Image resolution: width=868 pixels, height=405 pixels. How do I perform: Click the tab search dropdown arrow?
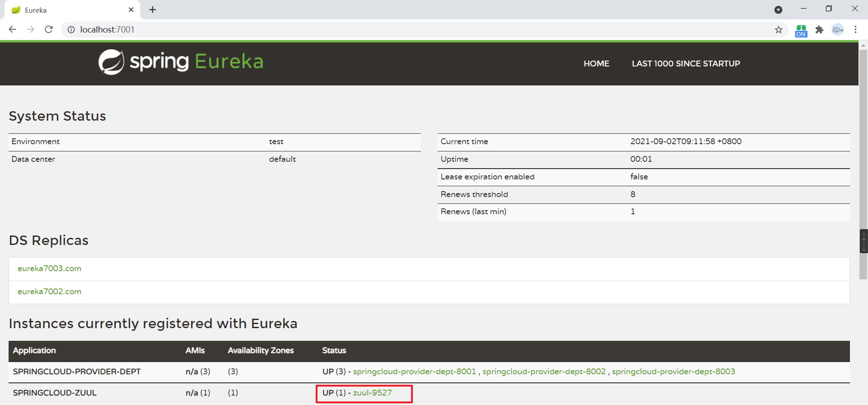click(x=778, y=10)
